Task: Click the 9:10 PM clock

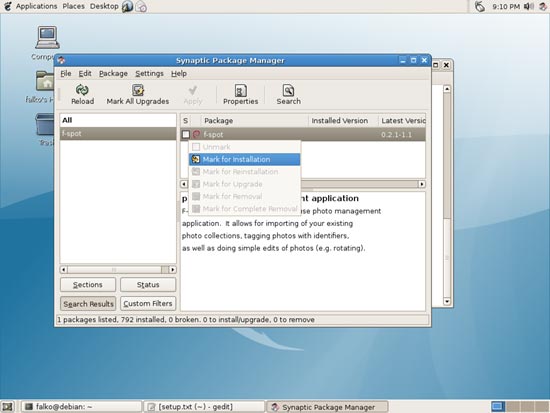Action: (x=505, y=6)
